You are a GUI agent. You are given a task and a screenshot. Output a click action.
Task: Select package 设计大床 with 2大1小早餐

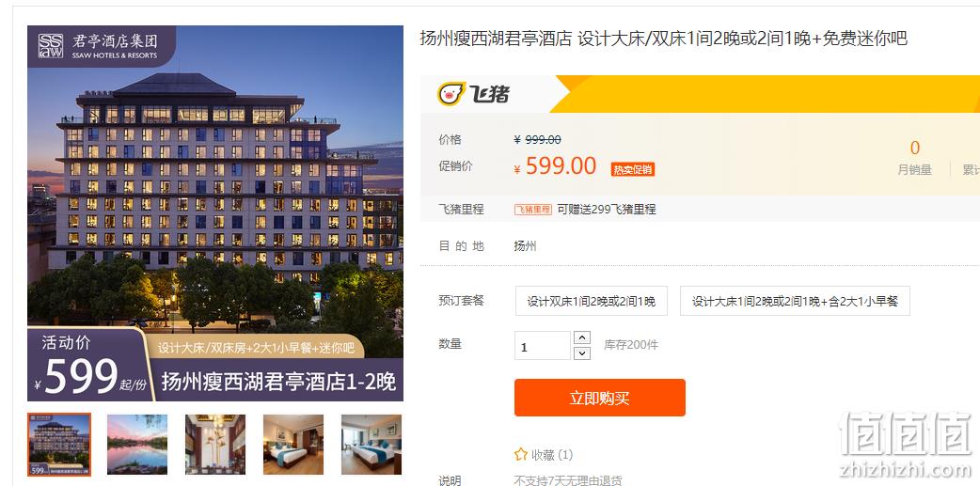(795, 301)
